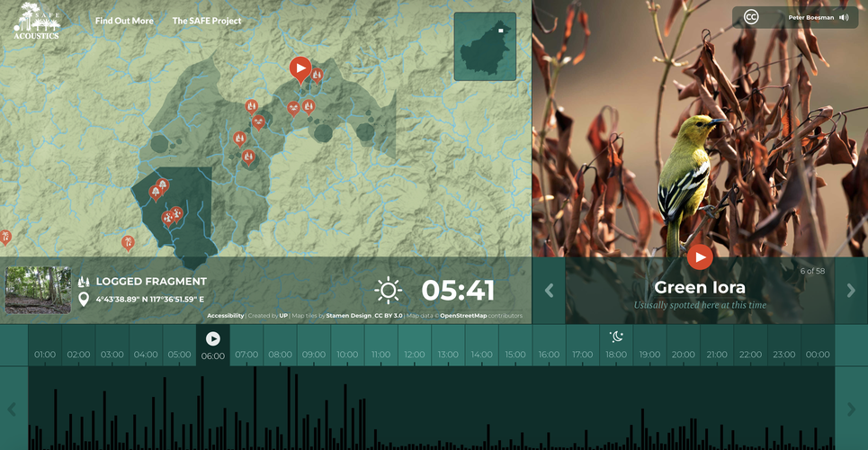The width and height of the screenshot is (868, 450).
Task: Click the moon icon at 18:00
Action: (x=616, y=337)
